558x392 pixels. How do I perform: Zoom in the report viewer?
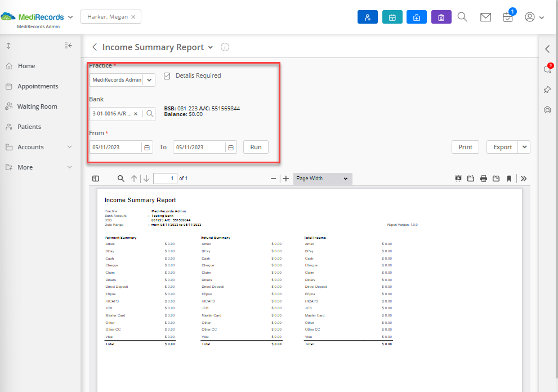(286, 179)
